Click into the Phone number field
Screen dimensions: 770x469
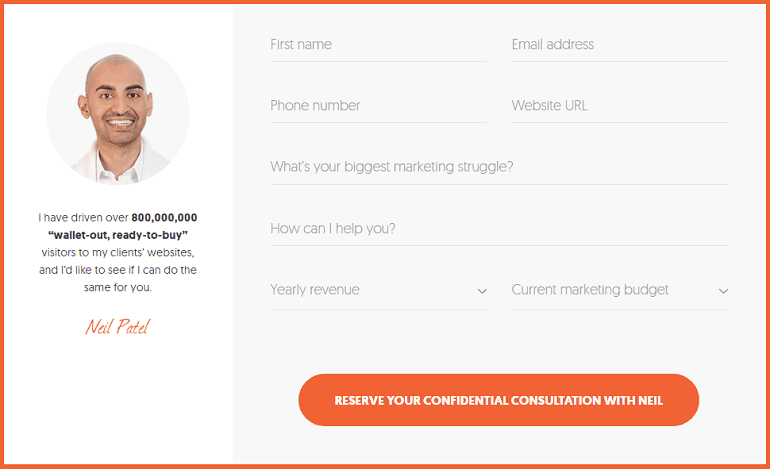tap(378, 106)
